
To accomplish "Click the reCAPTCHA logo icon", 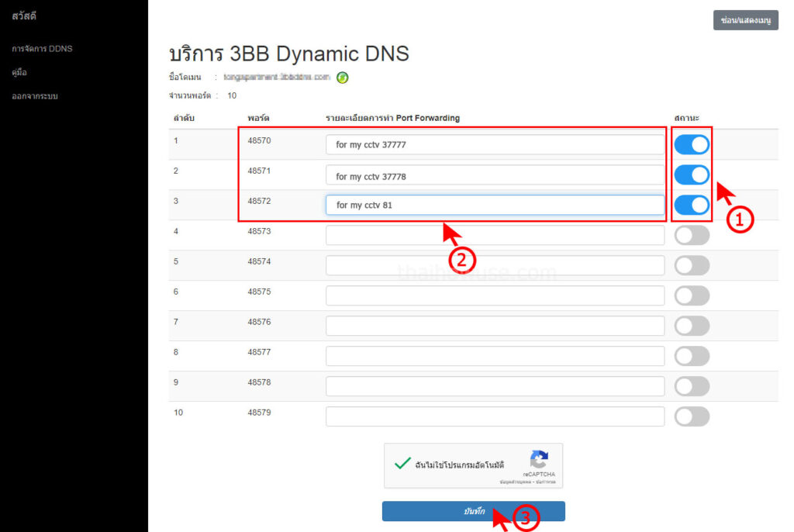I will pyautogui.click(x=539, y=459).
